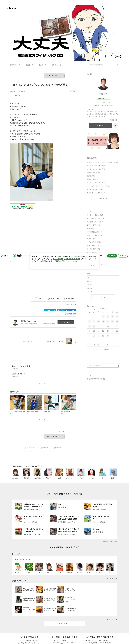
Task: Open the RSS feed link
Action: tap(89, 376)
